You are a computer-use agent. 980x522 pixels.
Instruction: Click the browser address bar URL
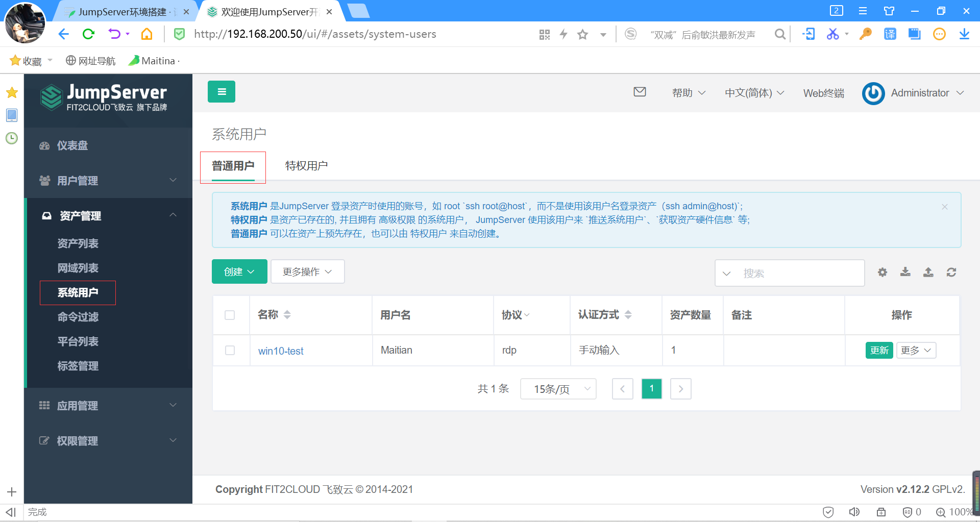pyautogui.click(x=315, y=34)
